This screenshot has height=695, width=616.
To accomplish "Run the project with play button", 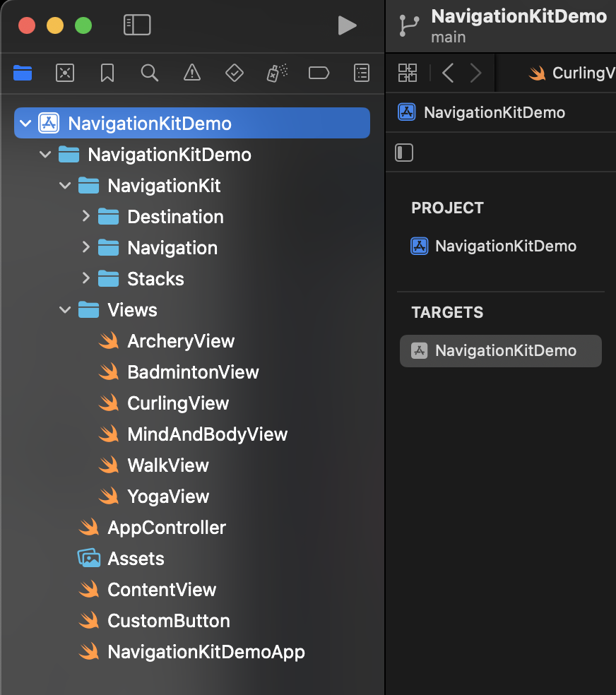I will point(347,25).
